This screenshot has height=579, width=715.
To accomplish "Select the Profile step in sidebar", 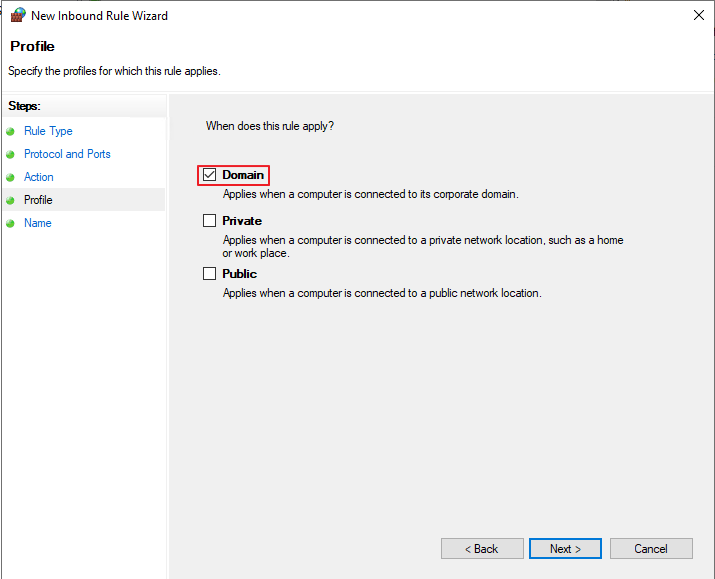I will pyautogui.click(x=38, y=200).
